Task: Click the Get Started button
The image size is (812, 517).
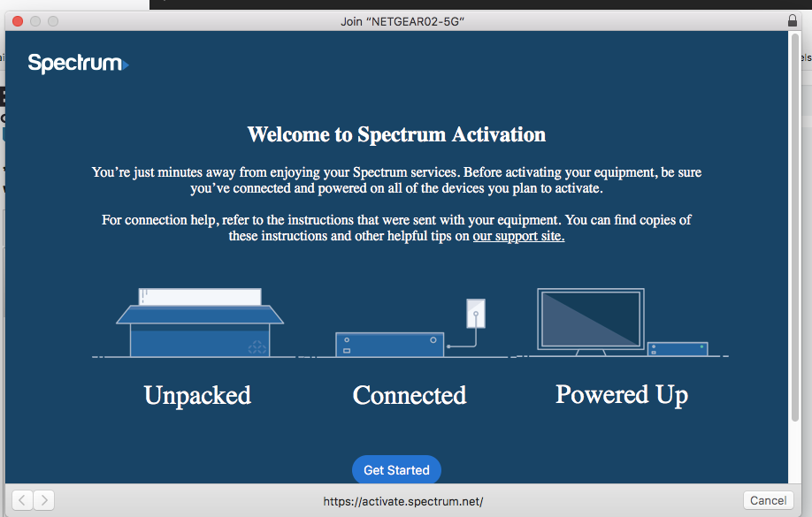Action: (x=396, y=469)
